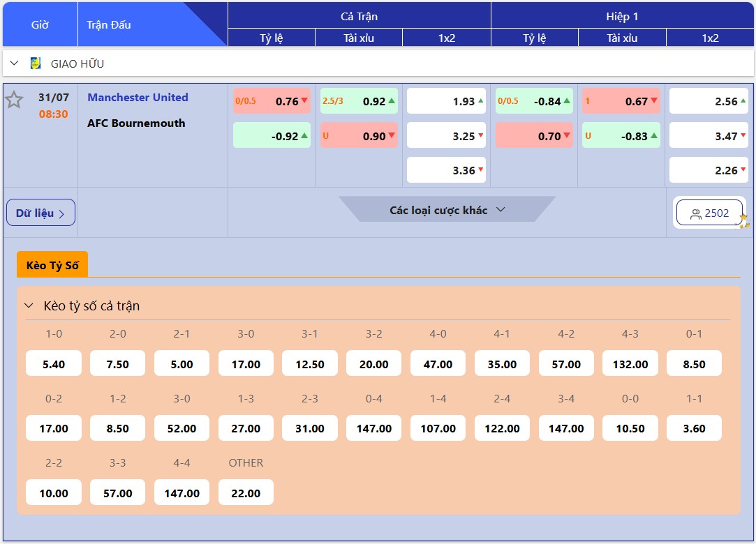Expand Các loại cược khác dropdown
The height and width of the screenshot is (544, 756).
point(447,209)
